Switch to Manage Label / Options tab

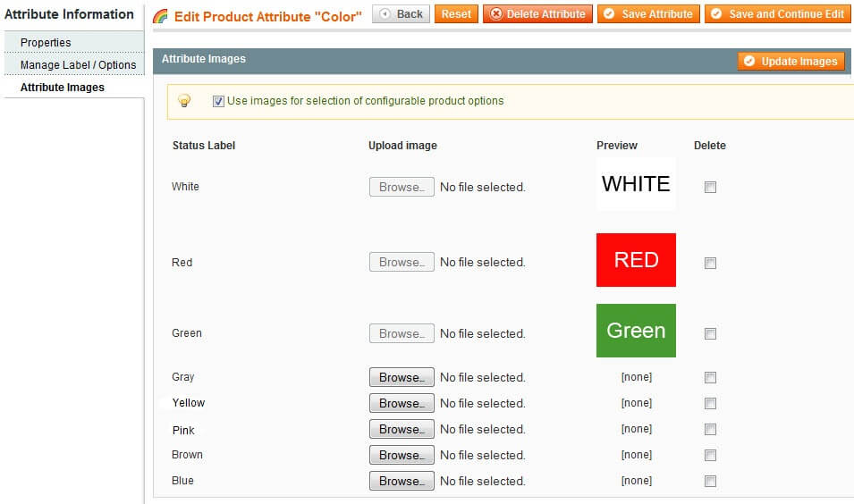click(x=78, y=65)
